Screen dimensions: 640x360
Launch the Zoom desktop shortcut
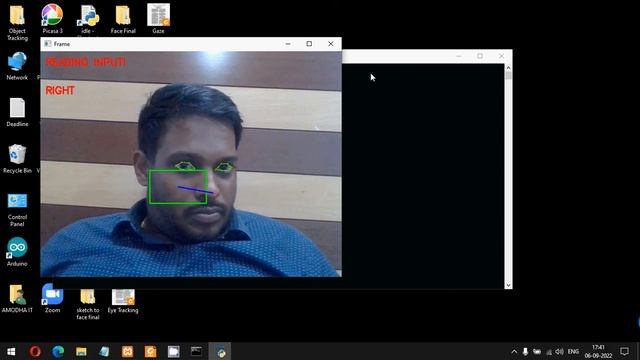coord(52,298)
